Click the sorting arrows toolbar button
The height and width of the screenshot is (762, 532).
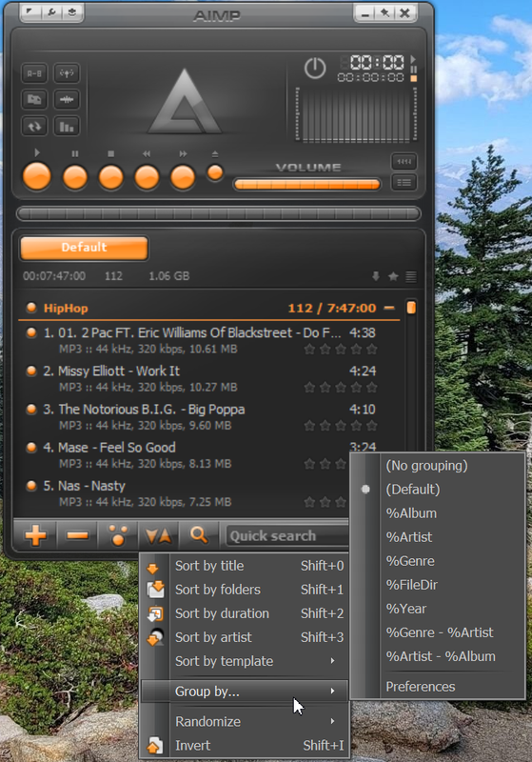point(159,535)
